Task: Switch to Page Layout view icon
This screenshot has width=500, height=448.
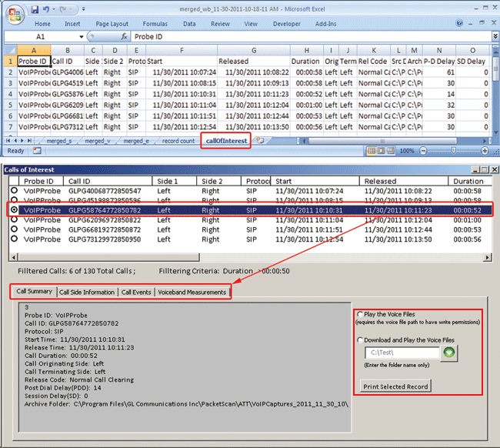Action: (381, 151)
